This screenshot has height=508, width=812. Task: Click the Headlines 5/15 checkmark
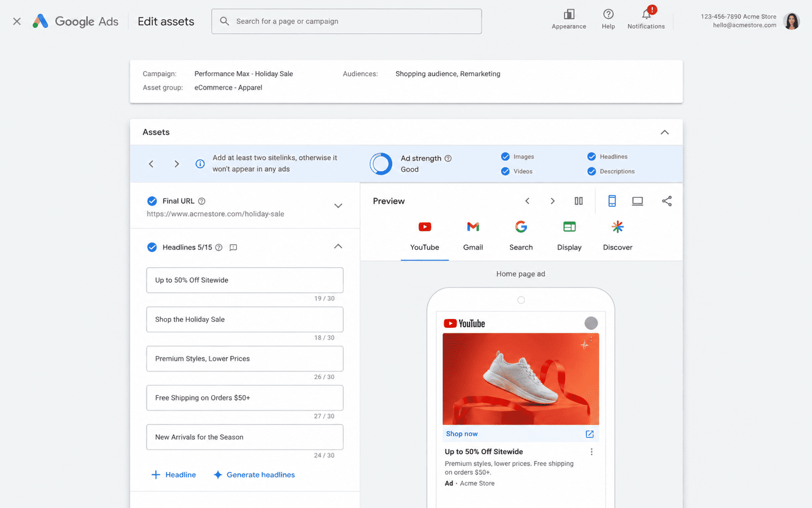coord(152,247)
